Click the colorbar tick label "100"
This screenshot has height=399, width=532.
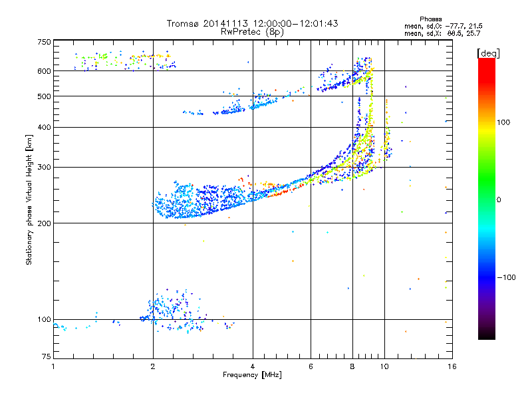click(x=503, y=122)
